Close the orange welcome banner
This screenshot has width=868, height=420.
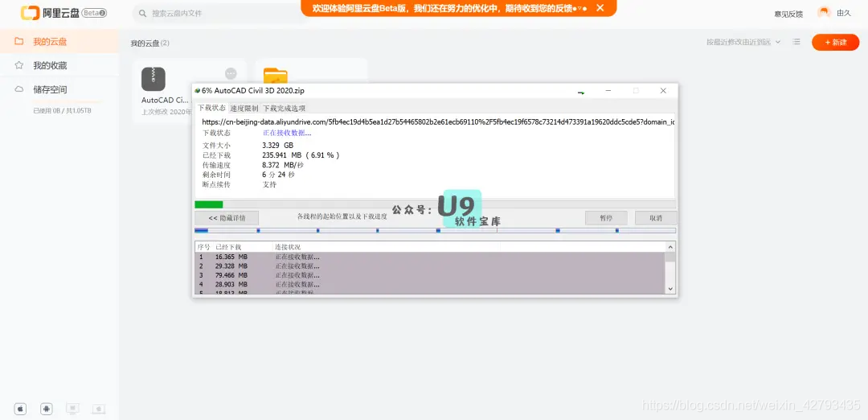coord(600,8)
